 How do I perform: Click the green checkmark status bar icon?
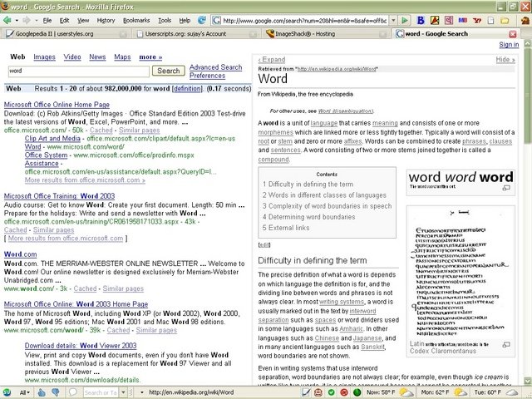point(331,392)
